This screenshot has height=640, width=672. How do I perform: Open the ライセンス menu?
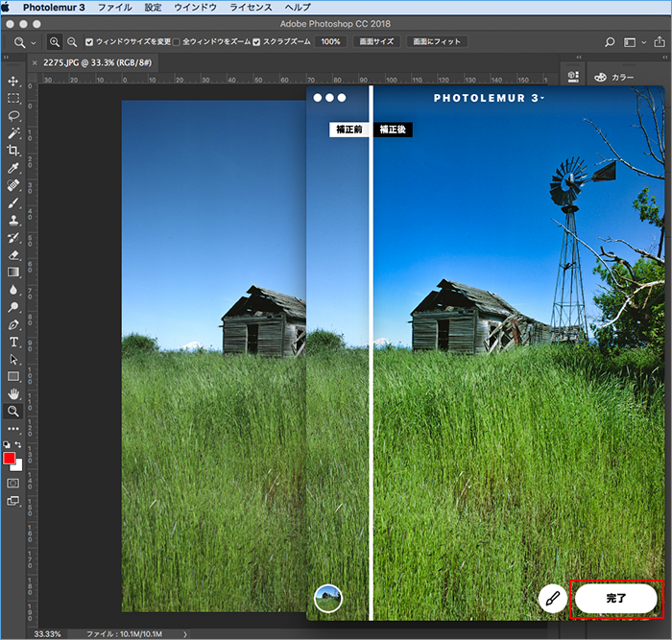coord(251,8)
